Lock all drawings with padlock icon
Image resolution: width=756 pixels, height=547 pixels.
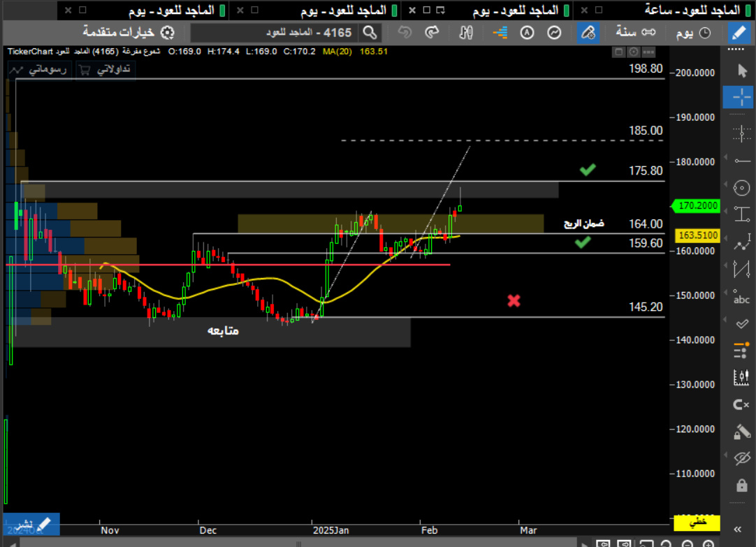point(741,486)
